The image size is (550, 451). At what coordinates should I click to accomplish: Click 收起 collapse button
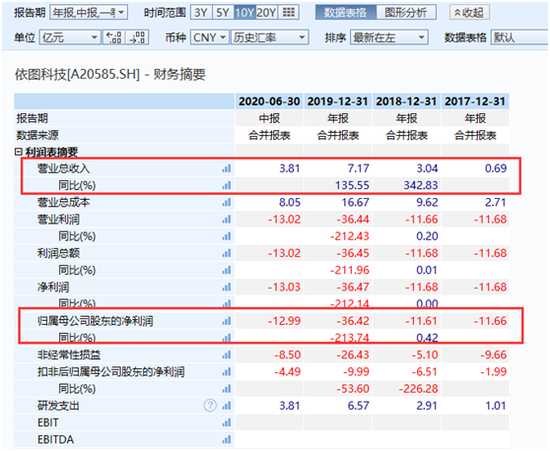point(469,13)
